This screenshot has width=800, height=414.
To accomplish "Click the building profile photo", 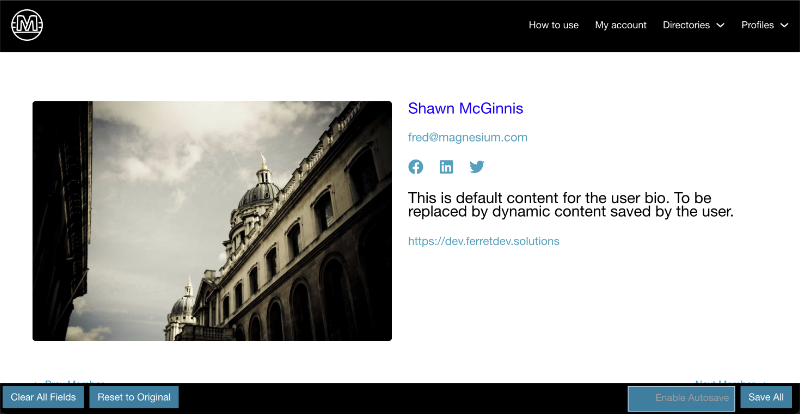I will [x=212, y=221].
